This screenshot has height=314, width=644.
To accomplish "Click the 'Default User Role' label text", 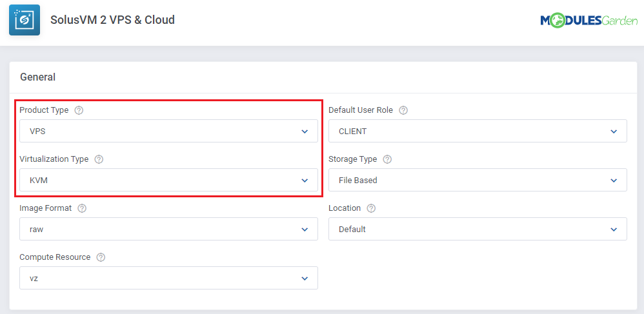I will click(x=361, y=110).
